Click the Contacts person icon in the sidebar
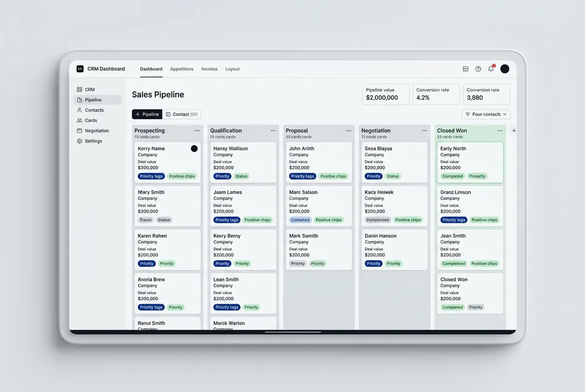 79,110
